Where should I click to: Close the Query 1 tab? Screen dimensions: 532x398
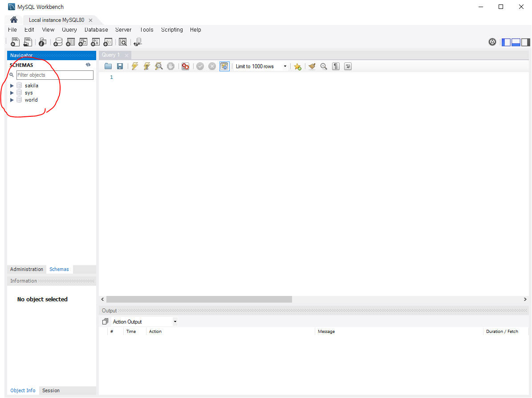point(126,55)
